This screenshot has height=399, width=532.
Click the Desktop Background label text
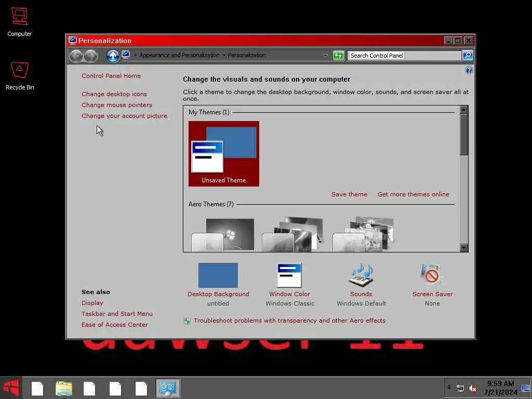point(218,294)
